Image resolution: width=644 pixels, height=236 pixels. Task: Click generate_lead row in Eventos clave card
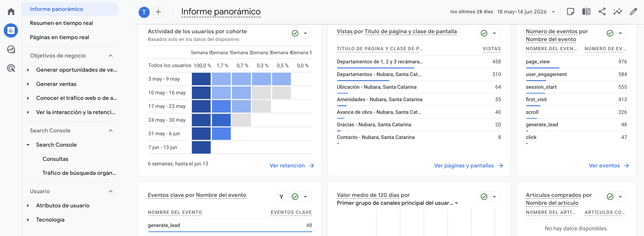coord(230,226)
